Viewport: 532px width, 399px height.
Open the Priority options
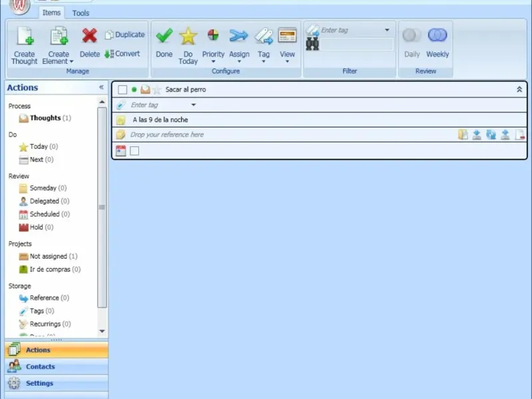click(x=213, y=45)
